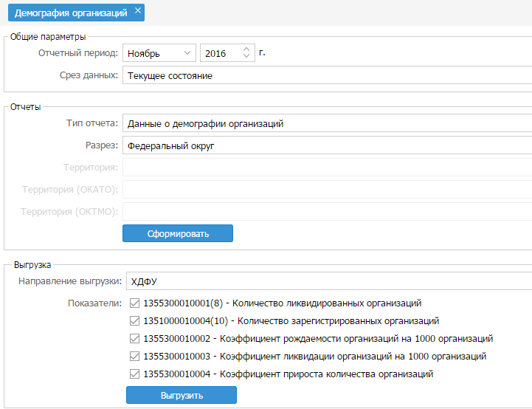Click the Территория (ОКТМО) field

click(327, 211)
